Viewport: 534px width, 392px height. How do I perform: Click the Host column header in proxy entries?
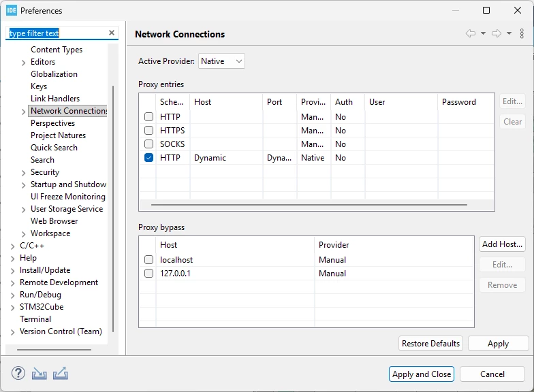click(226, 102)
